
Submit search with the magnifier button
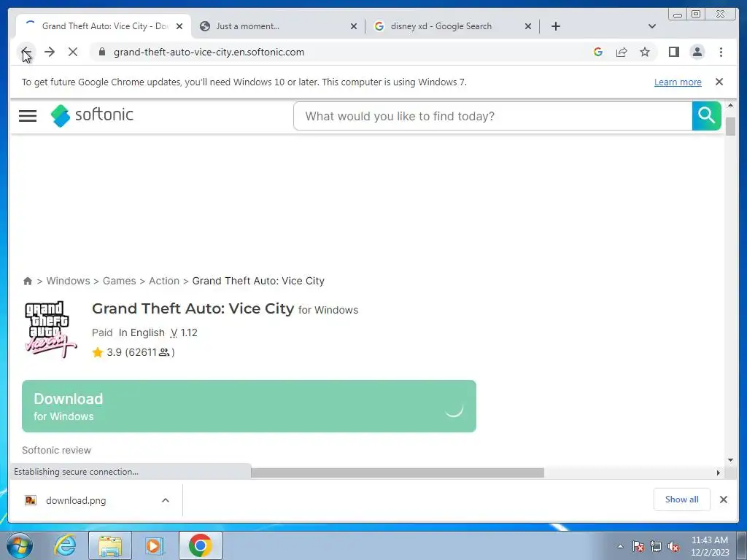point(706,116)
